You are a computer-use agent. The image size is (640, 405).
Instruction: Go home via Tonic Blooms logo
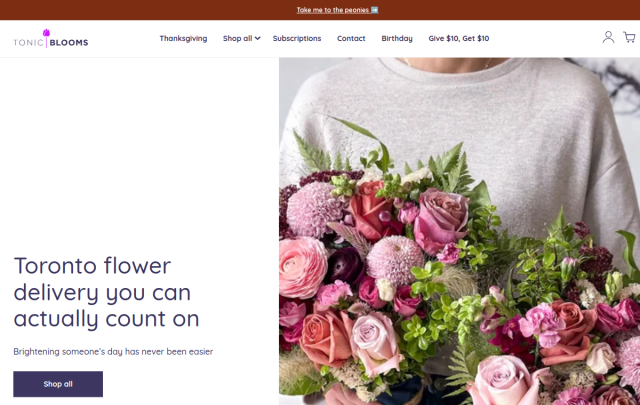[51, 39]
